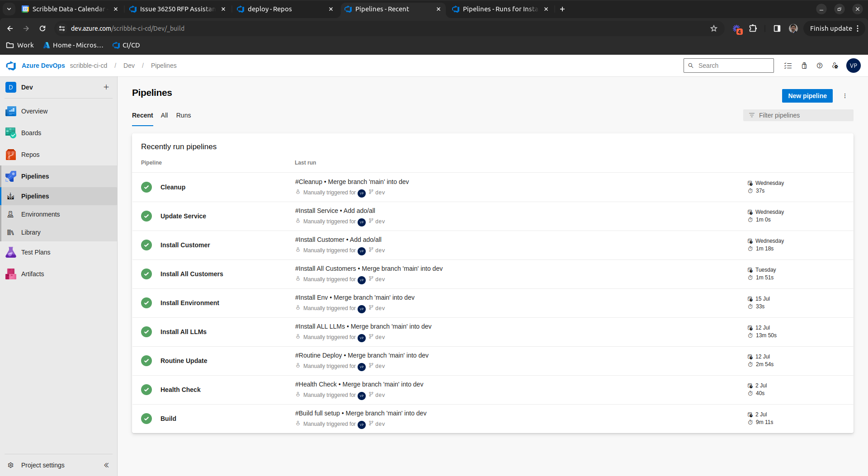
Task: Open the Install All Customers pipeline
Action: [192, 274]
